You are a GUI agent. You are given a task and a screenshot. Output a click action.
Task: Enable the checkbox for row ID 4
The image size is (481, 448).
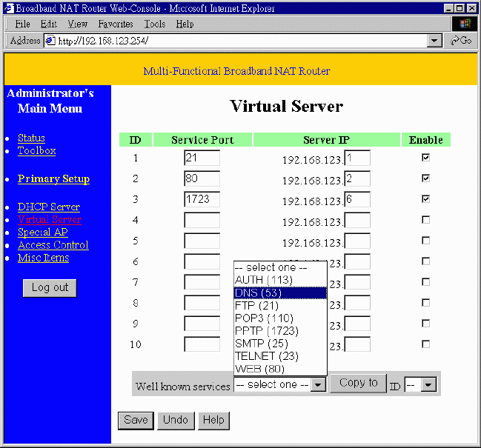click(425, 220)
